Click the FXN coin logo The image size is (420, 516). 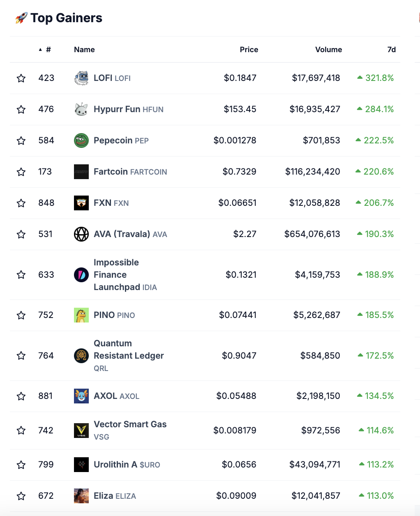pos(81,203)
